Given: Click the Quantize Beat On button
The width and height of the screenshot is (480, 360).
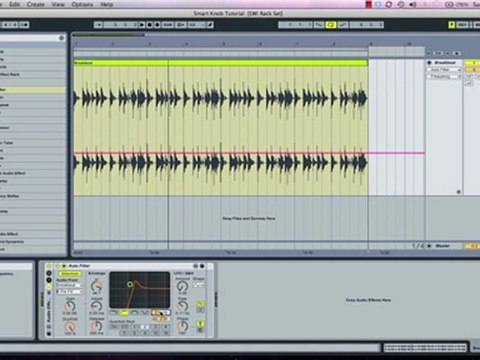Looking at the screenshot, I should coord(114,327).
